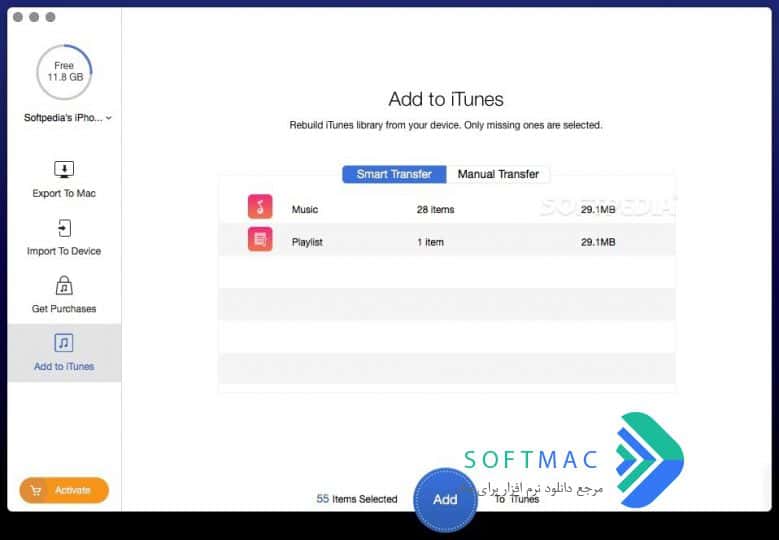Click the "Add to iTunes" page heading
This screenshot has height=540, width=779.
pyautogui.click(x=446, y=99)
